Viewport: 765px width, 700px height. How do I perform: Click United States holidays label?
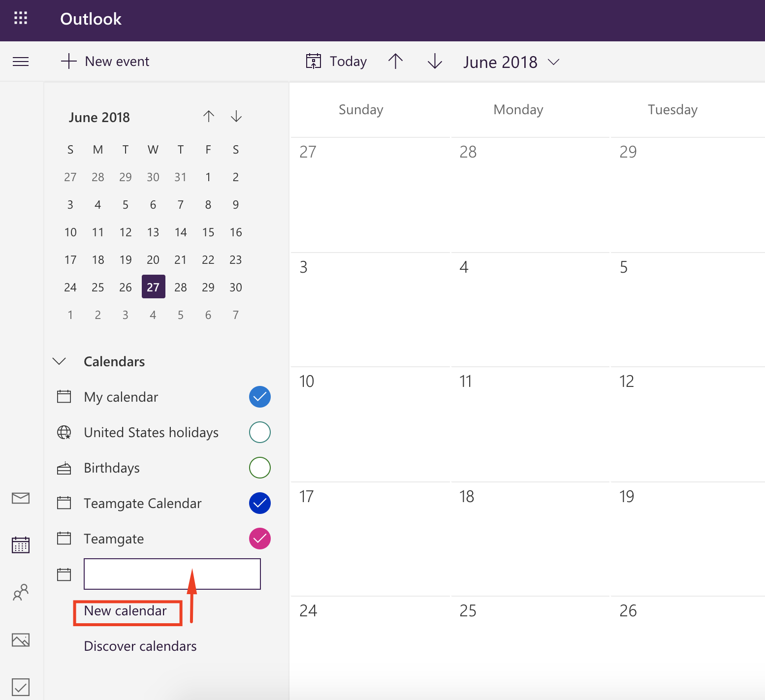point(151,432)
